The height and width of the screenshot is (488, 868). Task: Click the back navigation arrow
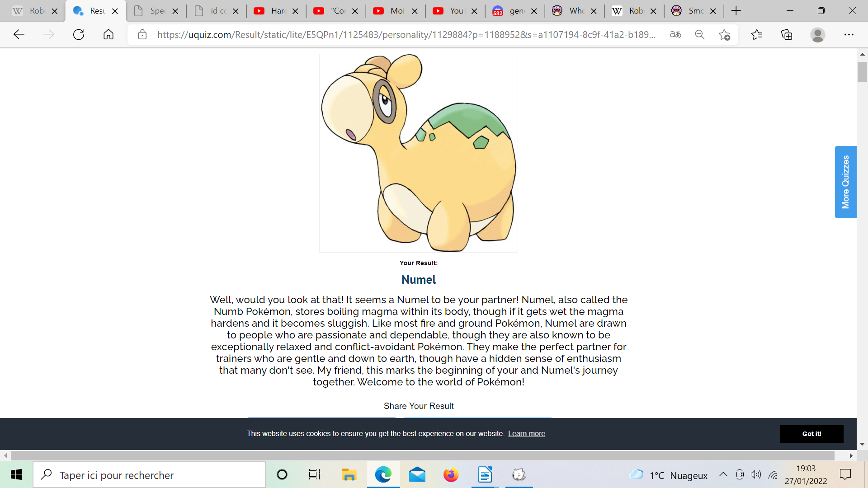click(x=19, y=34)
